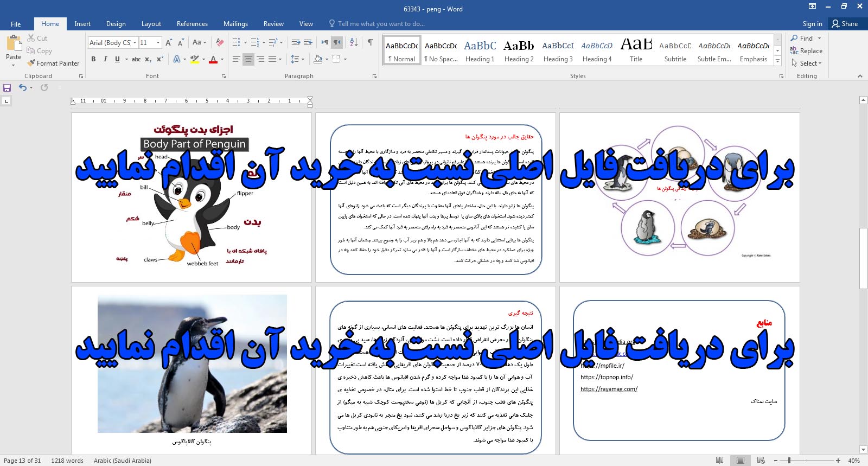The image size is (868, 466).
Task: Toggle Underline formatting
Action: click(117, 59)
